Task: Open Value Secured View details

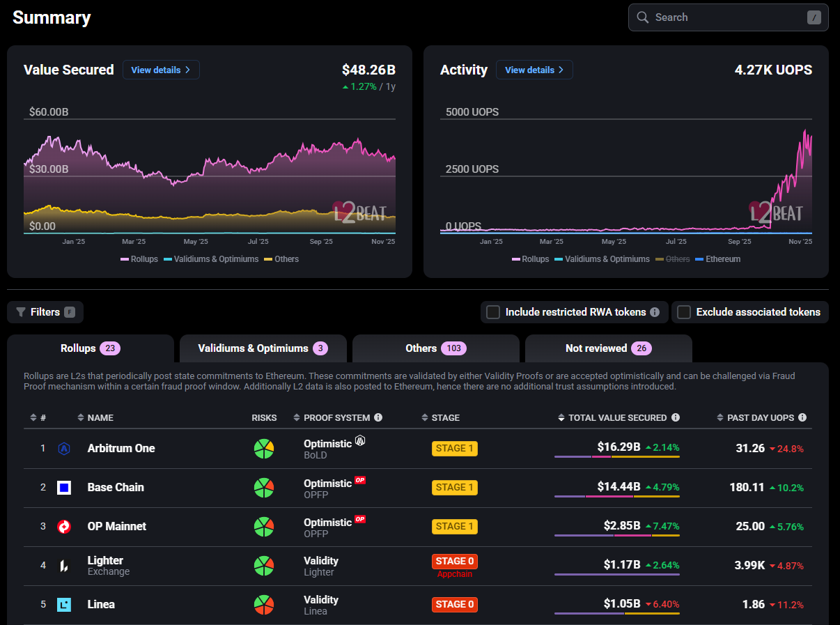Action: tap(161, 70)
